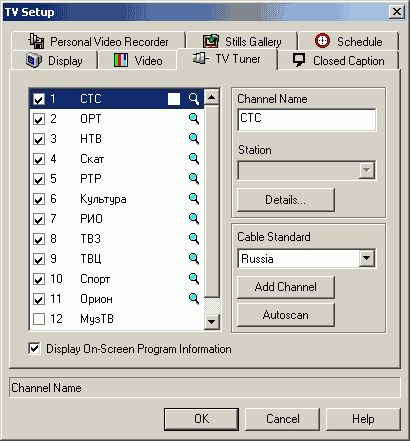
Task: Click the Channel Name text field
Action: click(x=307, y=120)
